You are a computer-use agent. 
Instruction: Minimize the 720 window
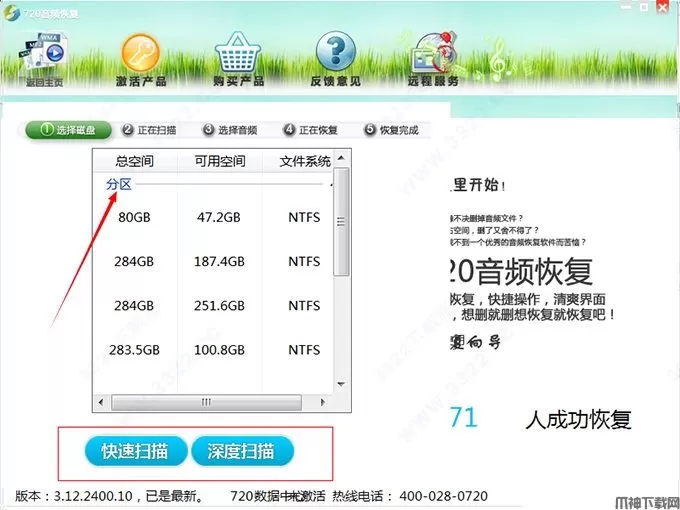(626, 7)
